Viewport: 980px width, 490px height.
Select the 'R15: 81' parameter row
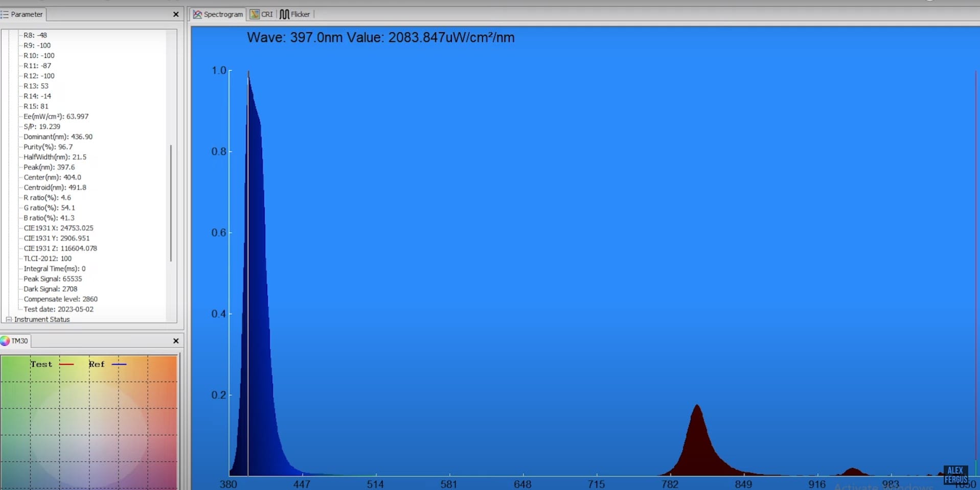tap(36, 106)
